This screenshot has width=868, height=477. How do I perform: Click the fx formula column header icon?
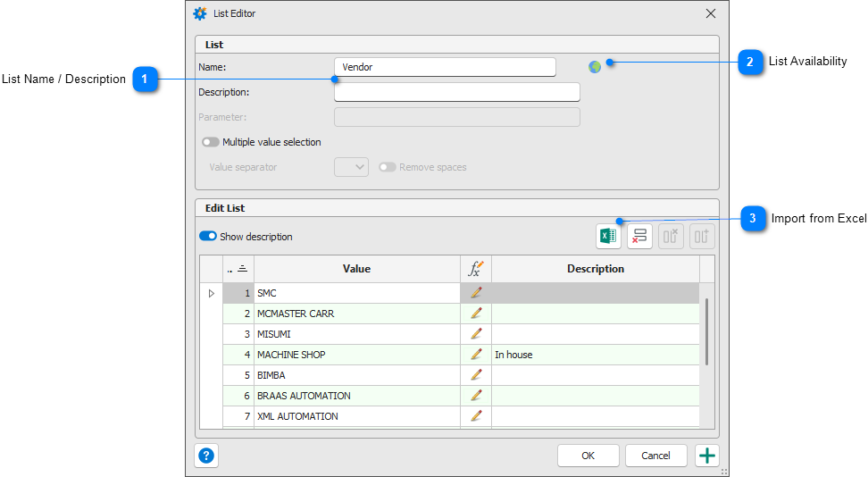[x=476, y=269]
